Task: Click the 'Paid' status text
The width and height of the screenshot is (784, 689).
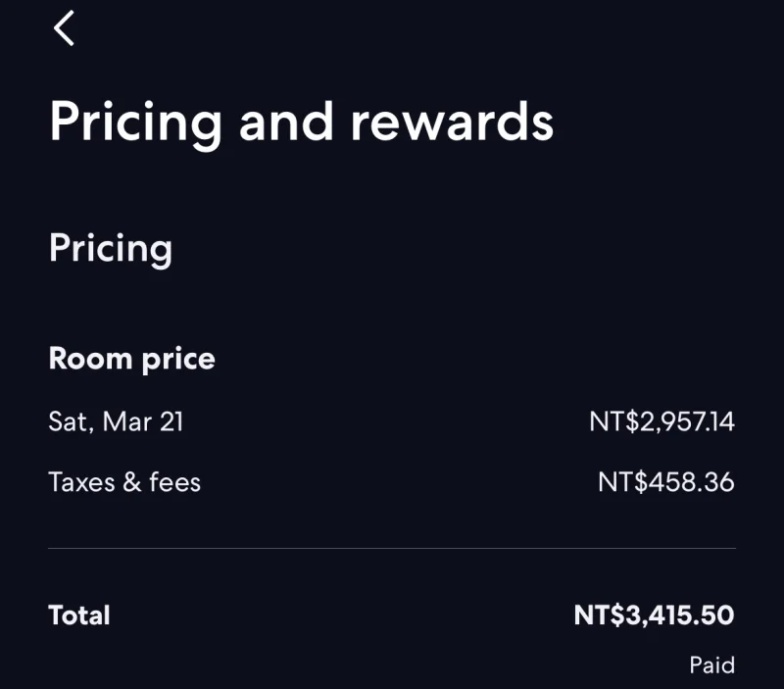Action: [x=711, y=665]
